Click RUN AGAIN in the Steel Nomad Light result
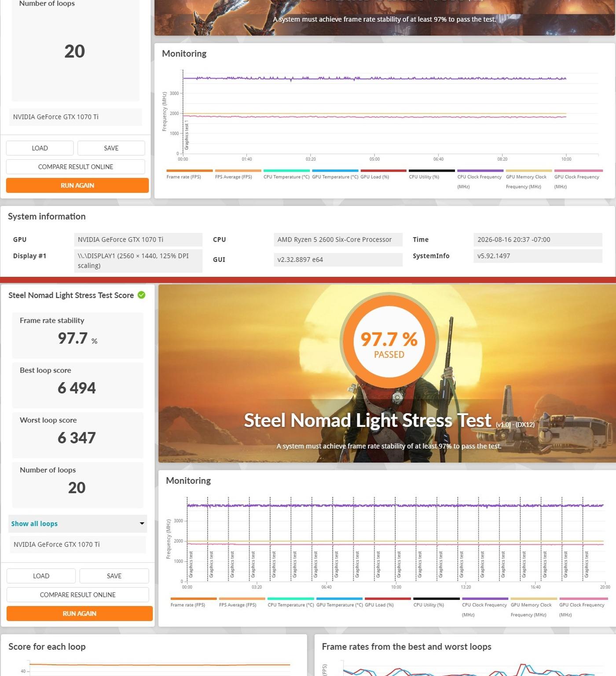This screenshot has width=616, height=676. (x=80, y=614)
